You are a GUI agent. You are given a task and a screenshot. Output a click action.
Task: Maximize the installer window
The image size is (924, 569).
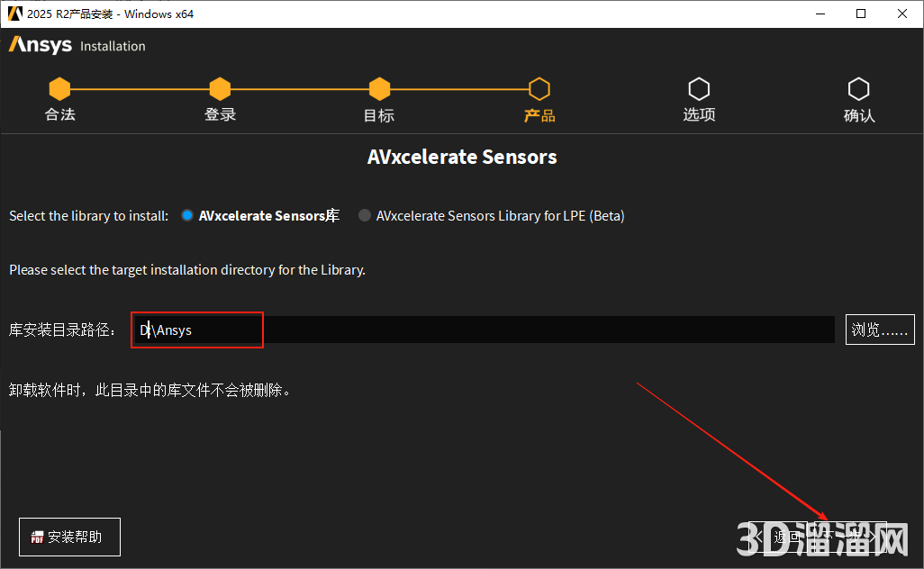pyautogui.click(x=861, y=14)
